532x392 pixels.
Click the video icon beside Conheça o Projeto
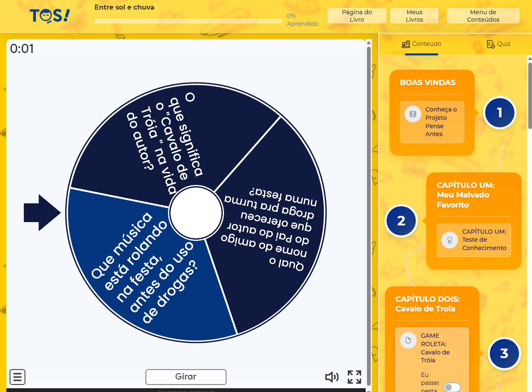tap(413, 114)
